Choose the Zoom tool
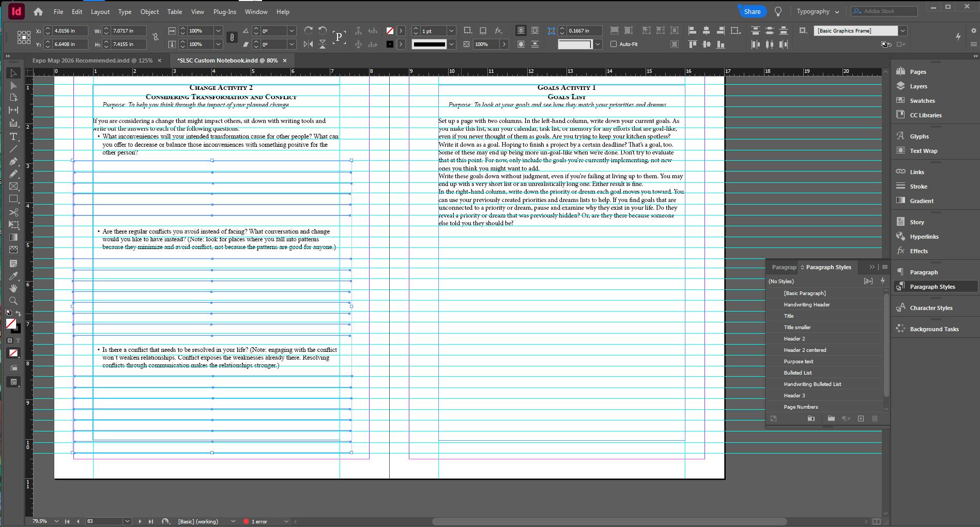980x527 pixels. 13,301
